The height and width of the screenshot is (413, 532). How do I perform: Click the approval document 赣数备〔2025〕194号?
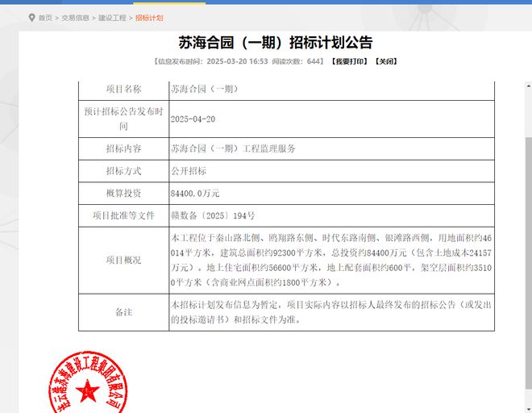pos(213,215)
